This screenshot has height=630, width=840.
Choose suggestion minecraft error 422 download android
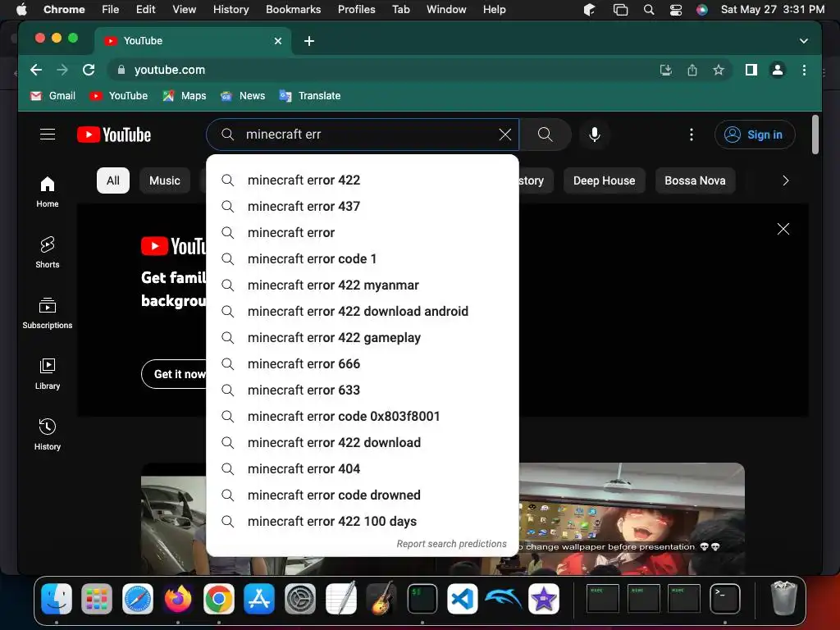(363, 311)
